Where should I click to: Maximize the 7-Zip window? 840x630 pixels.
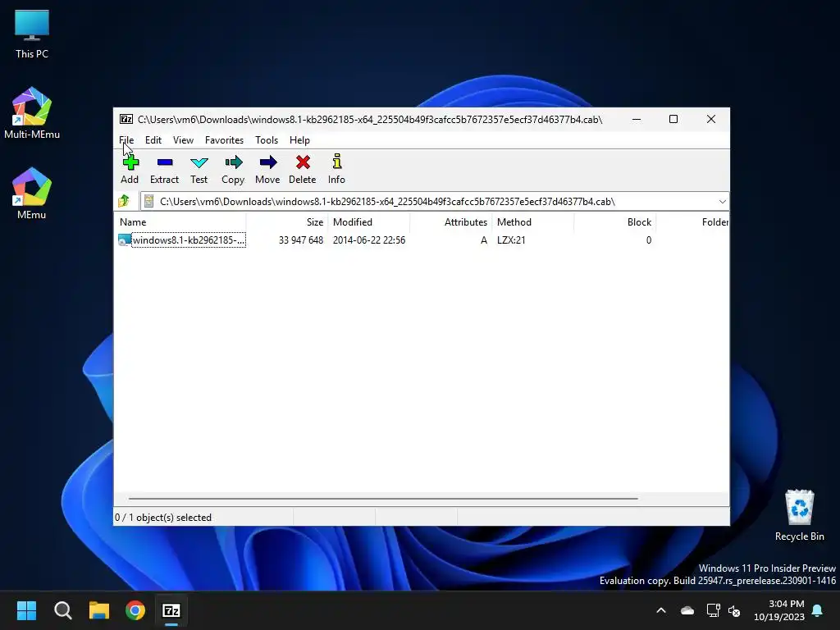coord(673,119)
